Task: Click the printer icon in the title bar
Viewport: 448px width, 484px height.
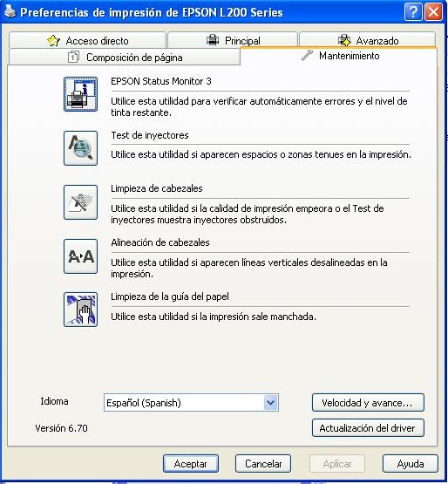Action: coord(10,11)
